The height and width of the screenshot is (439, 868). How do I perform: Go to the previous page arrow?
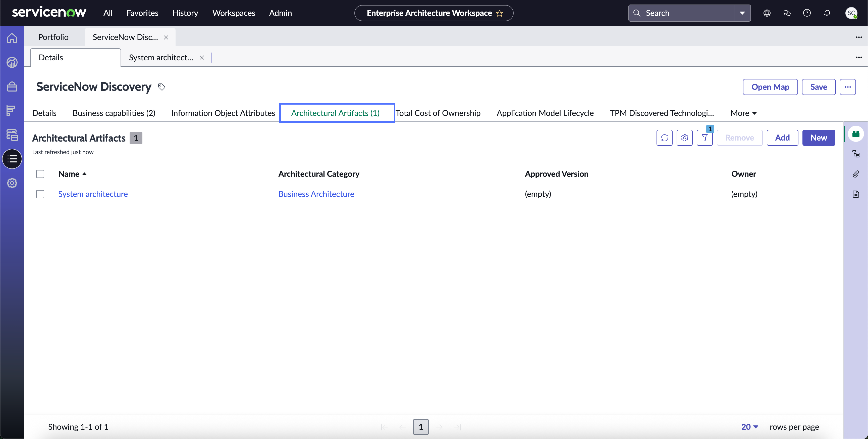403,427
